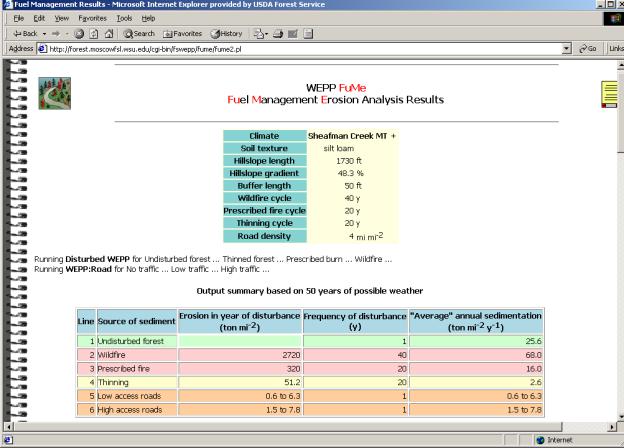Click the 'Output summary based on 50 years' heading

[310, 291]
